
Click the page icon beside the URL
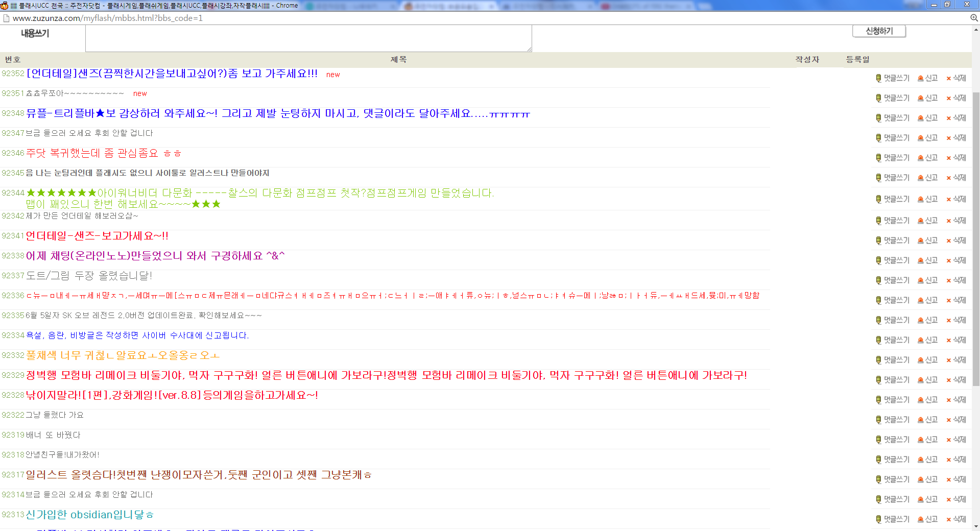(6, 18)
